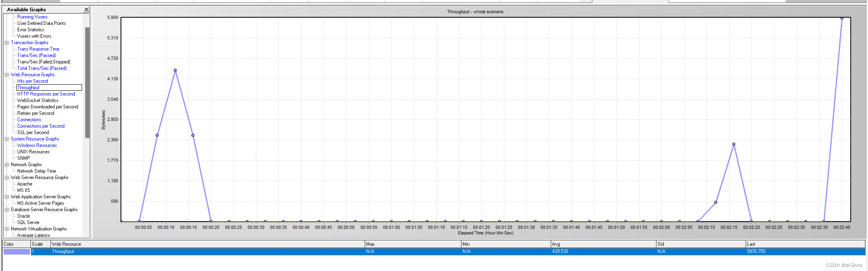Select Network Virtualization Graphs category

[39, 229]
